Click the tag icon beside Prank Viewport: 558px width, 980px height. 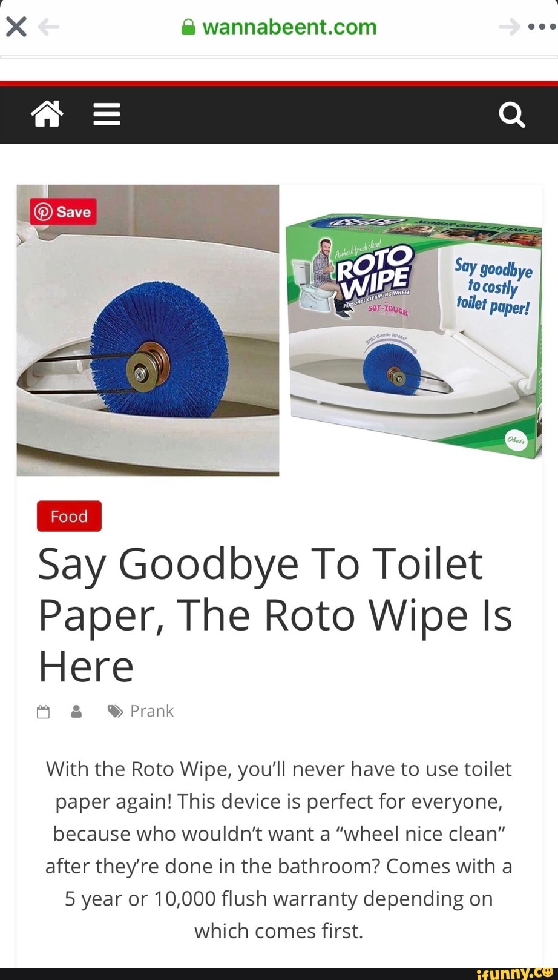coord(115,711)
